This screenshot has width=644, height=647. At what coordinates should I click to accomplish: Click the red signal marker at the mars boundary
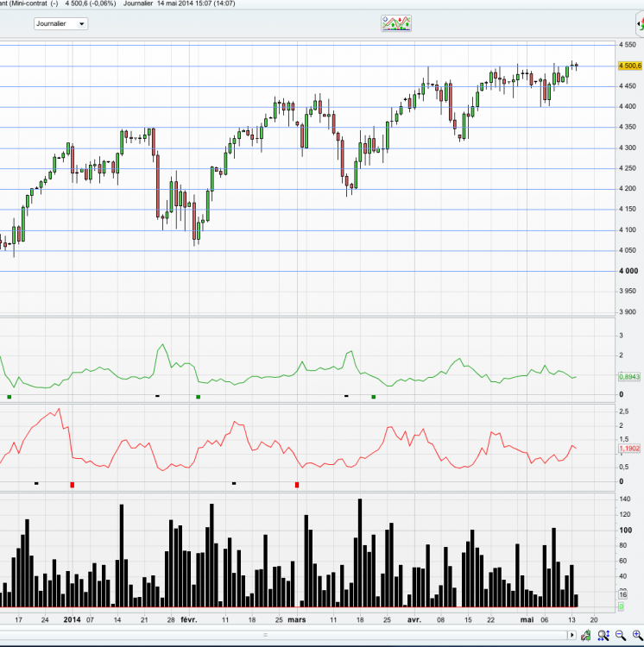[297, 485]
